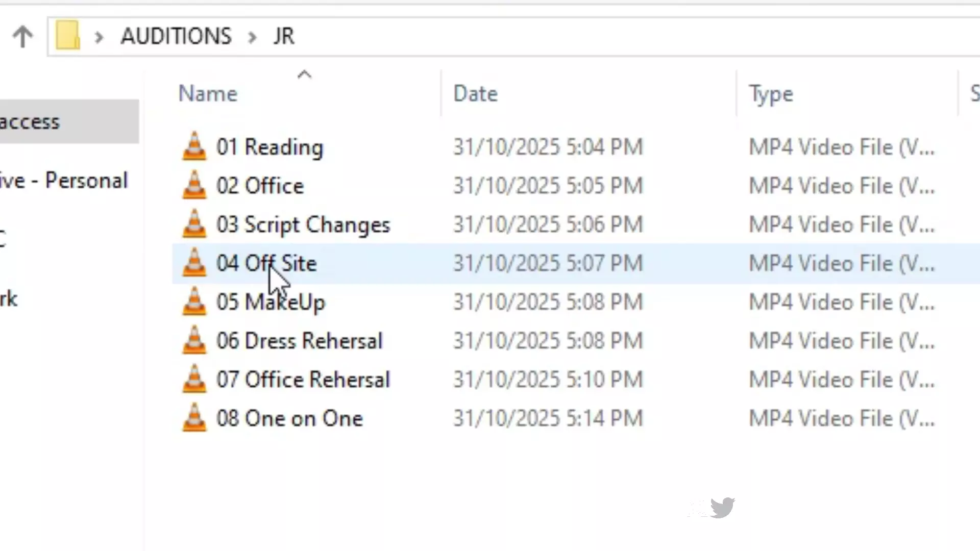Expand chevron between AUDITIONS and JR
Viewport: 980px width, 551px height.
[x=252, y=37]
